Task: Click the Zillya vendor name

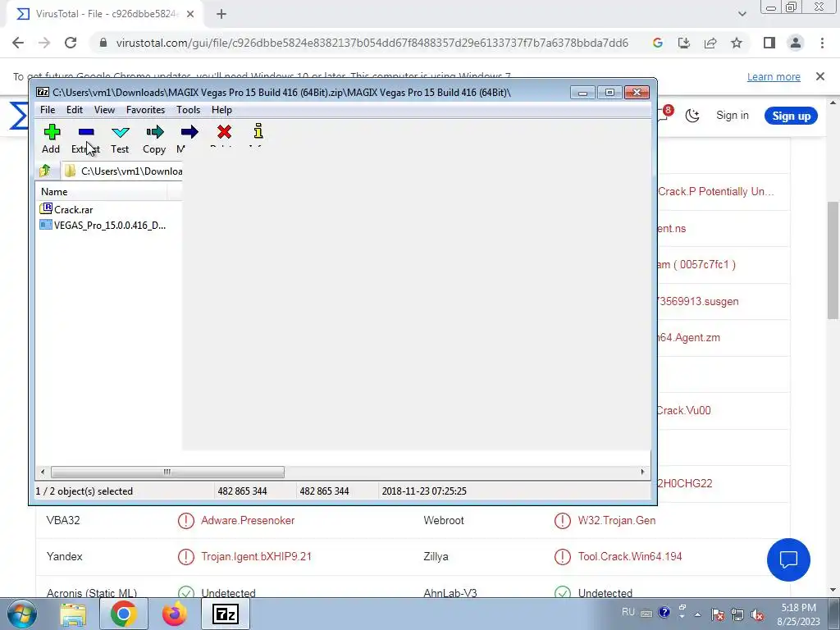Action: point(436,557)
